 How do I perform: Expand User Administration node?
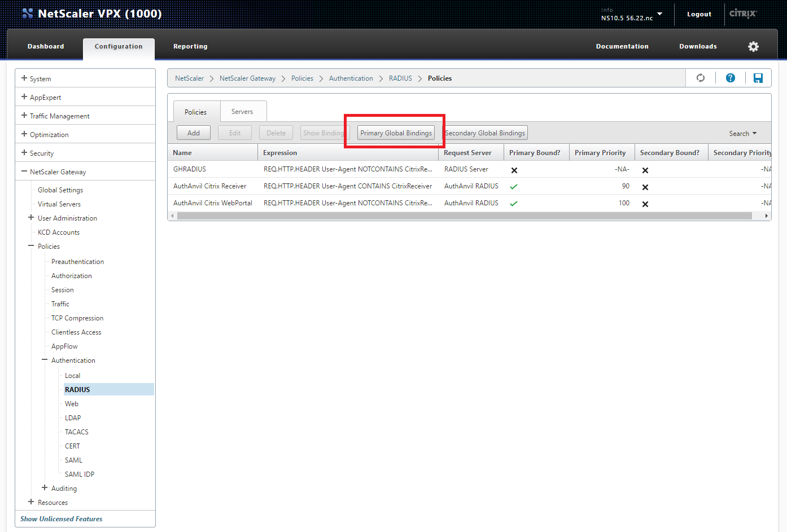31,218
